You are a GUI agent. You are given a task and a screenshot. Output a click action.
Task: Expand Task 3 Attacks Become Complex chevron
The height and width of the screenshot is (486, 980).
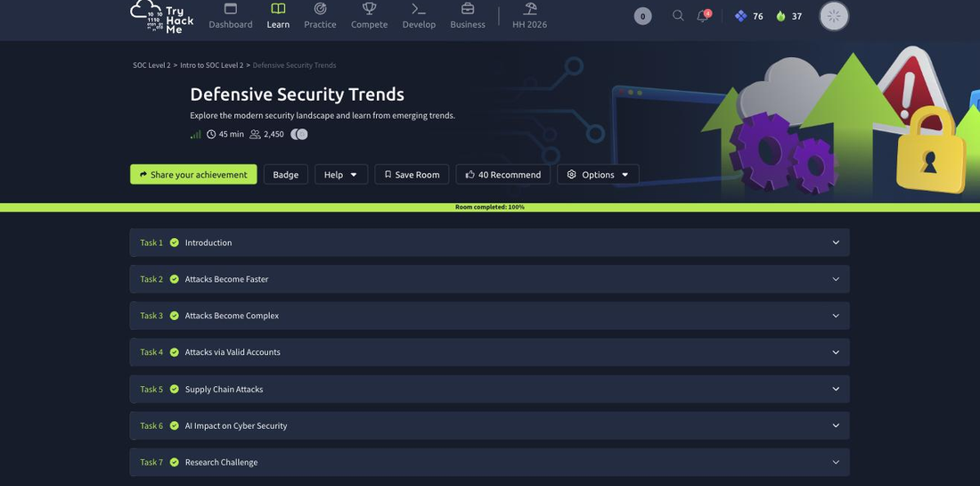coord(836,316)
